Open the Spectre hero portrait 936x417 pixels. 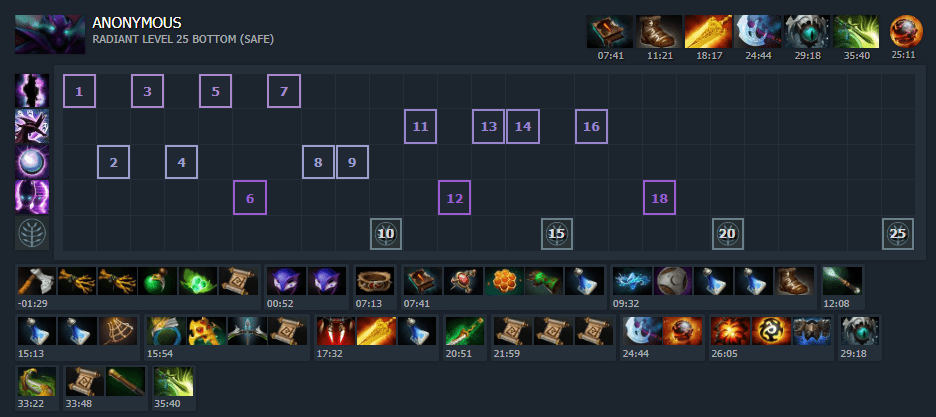[50, 35]
